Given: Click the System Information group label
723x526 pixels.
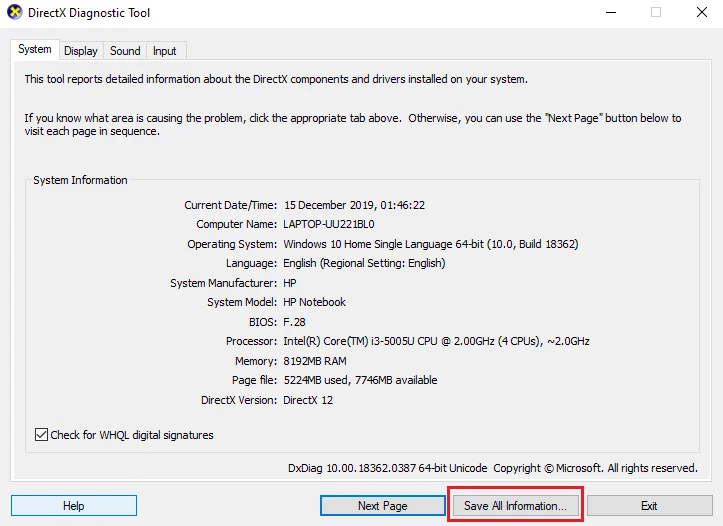Looking at the screenshot, I should click(x=80, y=180).
